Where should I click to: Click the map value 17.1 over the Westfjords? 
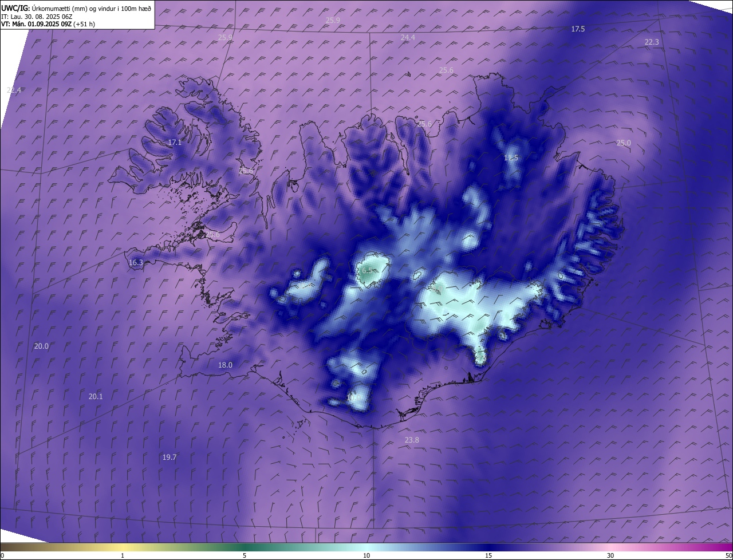pyautogui.click(x=175, y=142)
